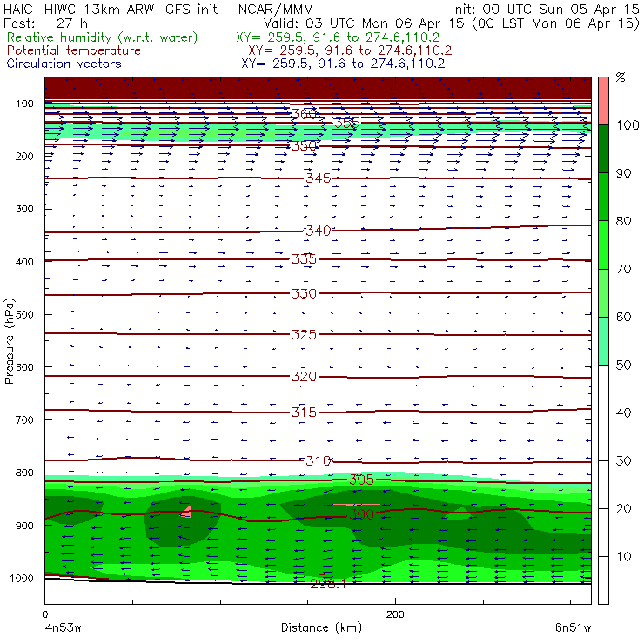644x644 pixels.
Task: Click the 200 hPa pressure tick label
Action: (x=24, y=156)
